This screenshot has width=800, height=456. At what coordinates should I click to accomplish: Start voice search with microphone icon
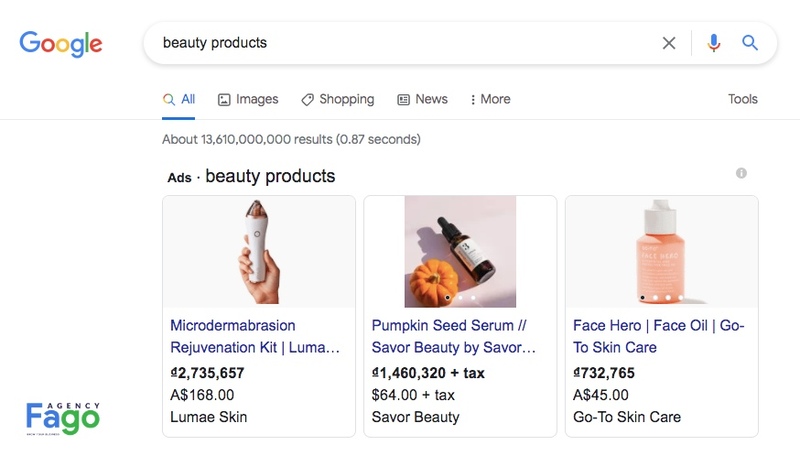[714, 43]
